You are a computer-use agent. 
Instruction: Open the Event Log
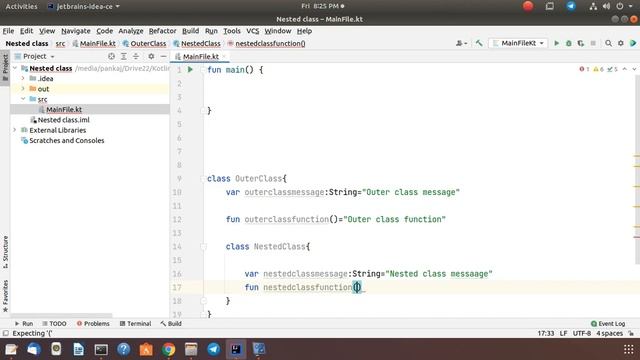[x=608, y=324]
